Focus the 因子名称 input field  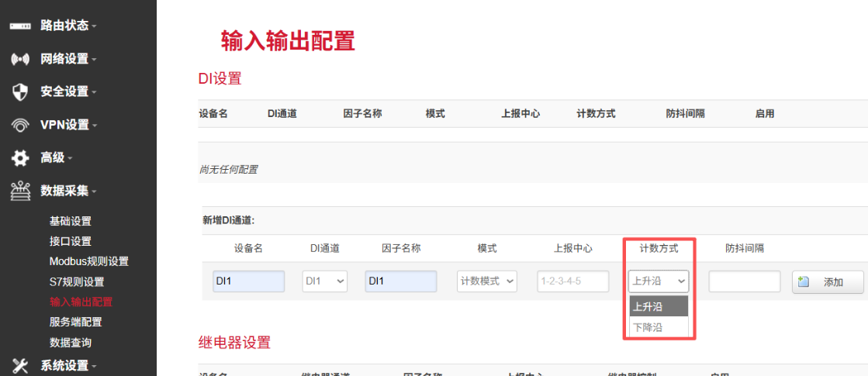point(401,281)
